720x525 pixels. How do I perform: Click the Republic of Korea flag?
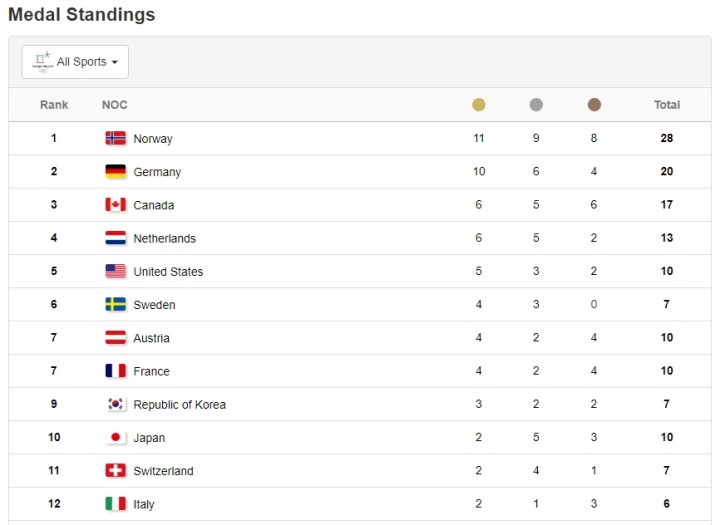116,404
